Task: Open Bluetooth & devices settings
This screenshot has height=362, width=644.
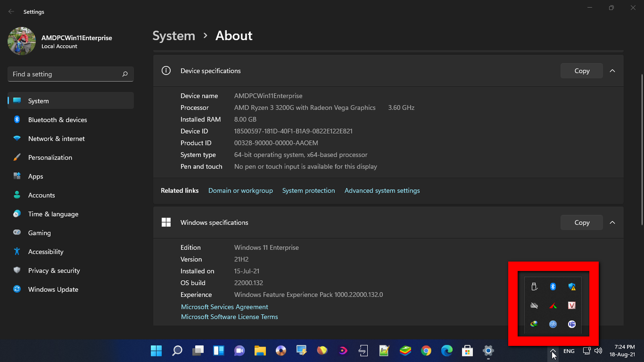Action: pos(71,120)
